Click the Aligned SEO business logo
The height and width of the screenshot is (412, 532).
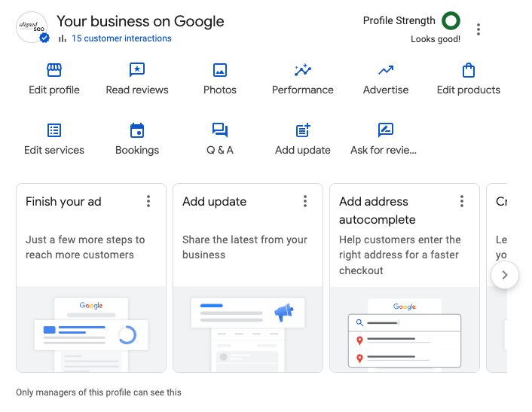32,27
